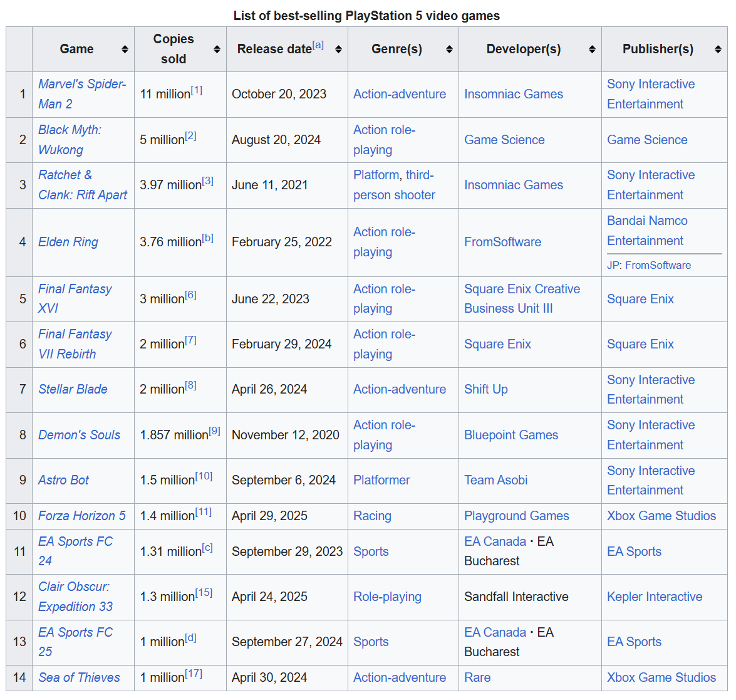Open Final Fantasy VII Rebirth link
This screenshot has height=700, width=736.
point(75,344)
